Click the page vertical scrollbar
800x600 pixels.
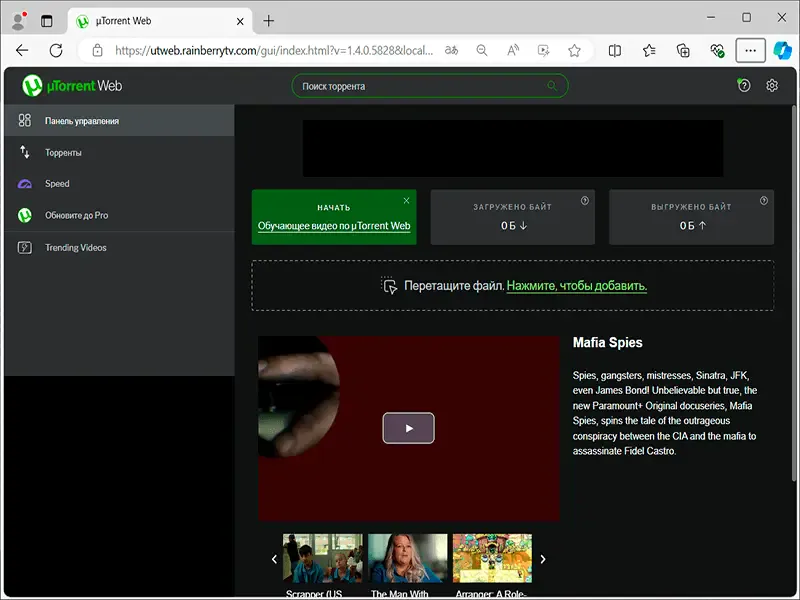[794, 293]
